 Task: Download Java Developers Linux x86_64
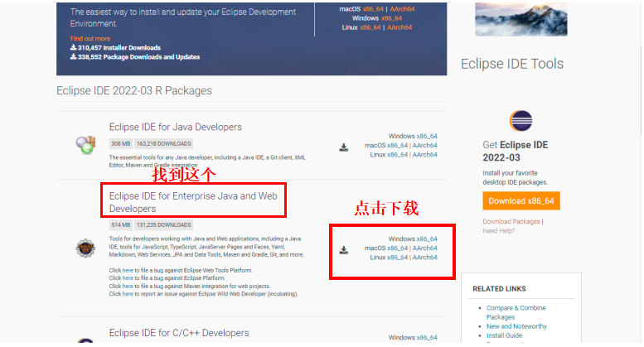coord(398,155)
